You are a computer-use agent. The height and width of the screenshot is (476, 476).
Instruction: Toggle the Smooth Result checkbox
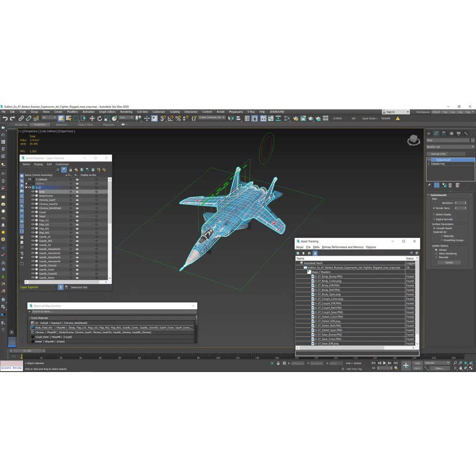tap(435, 228)
